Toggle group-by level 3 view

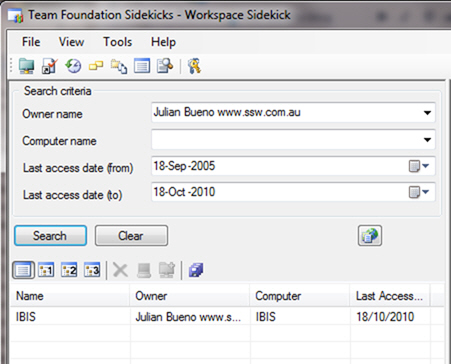coord(92,270)
